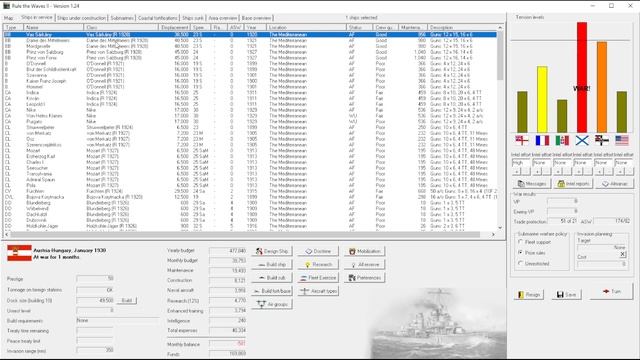Open the Research screen
The image size is (640, 360).
[x=318, y=264]
